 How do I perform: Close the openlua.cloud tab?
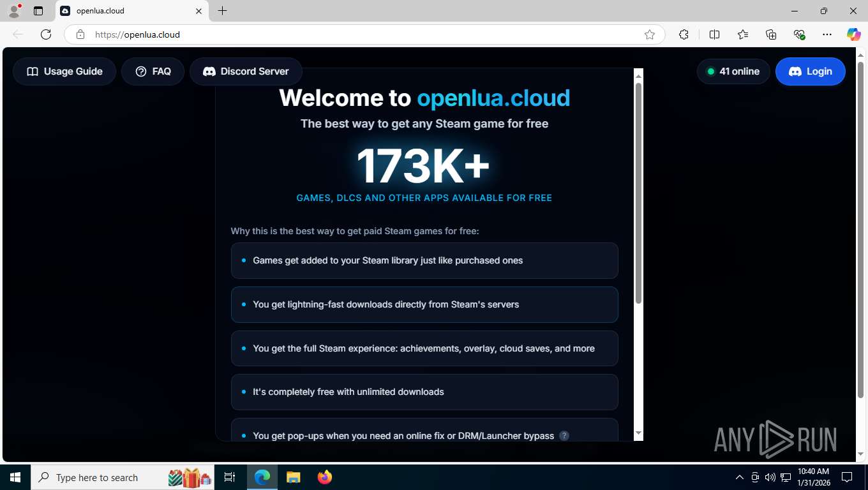(x=198, y=11)
